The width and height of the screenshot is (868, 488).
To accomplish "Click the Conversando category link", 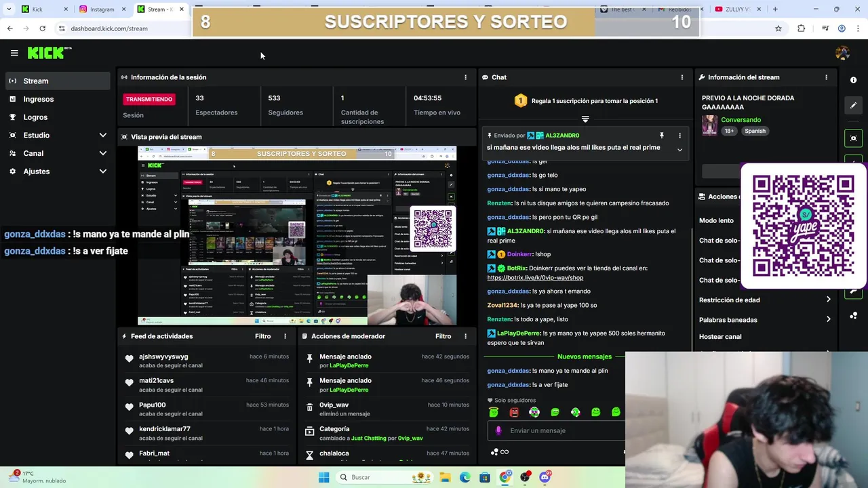I will (741, 120).
